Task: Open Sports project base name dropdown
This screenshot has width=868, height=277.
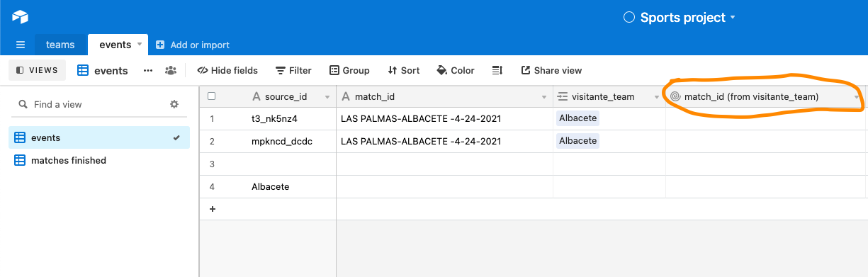Action: [x=733, y=18]
